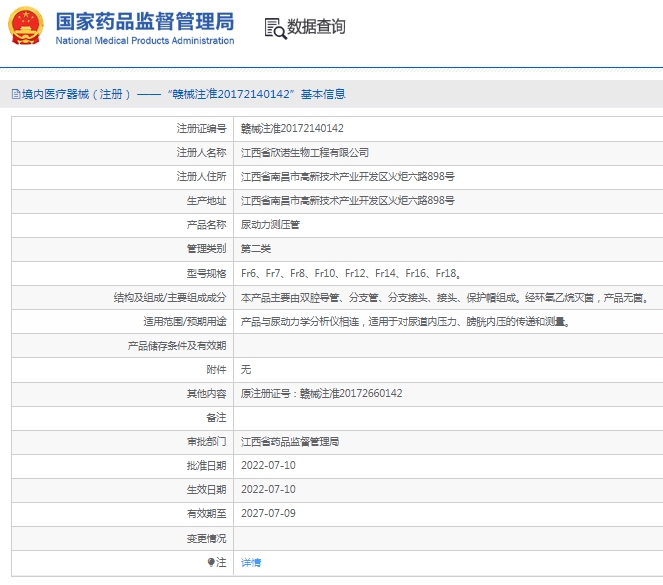663x585 pixels.
Task: Click expiry date 2027-07-09
Action: point(268,514)
